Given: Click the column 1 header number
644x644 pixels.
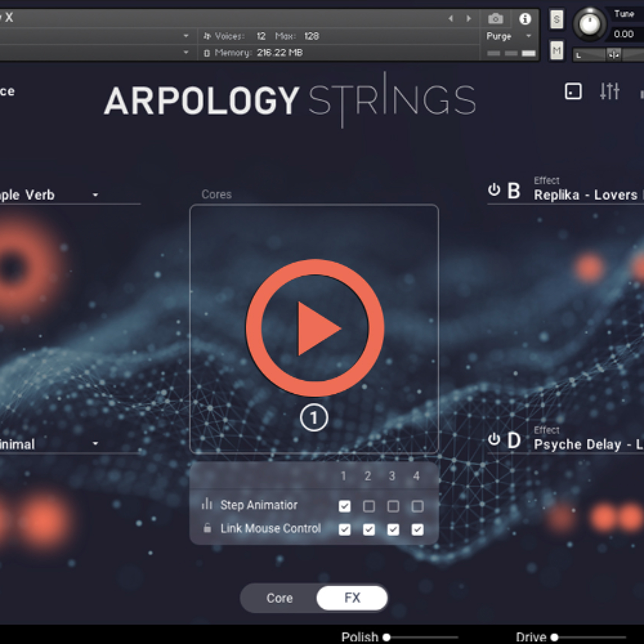Looking at the screenshot, I should coord(344,476).
